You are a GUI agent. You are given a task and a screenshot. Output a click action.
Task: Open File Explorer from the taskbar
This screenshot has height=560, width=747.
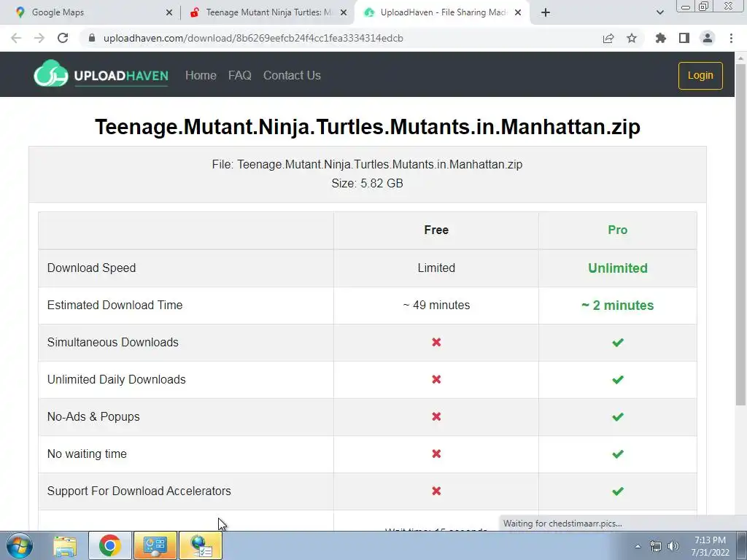click(x=65, y=545)
